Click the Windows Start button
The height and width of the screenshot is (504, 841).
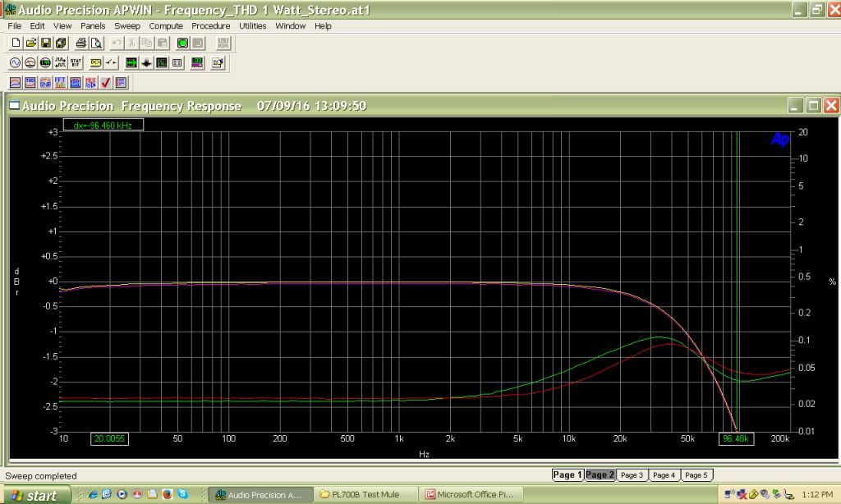click(35, 495)
